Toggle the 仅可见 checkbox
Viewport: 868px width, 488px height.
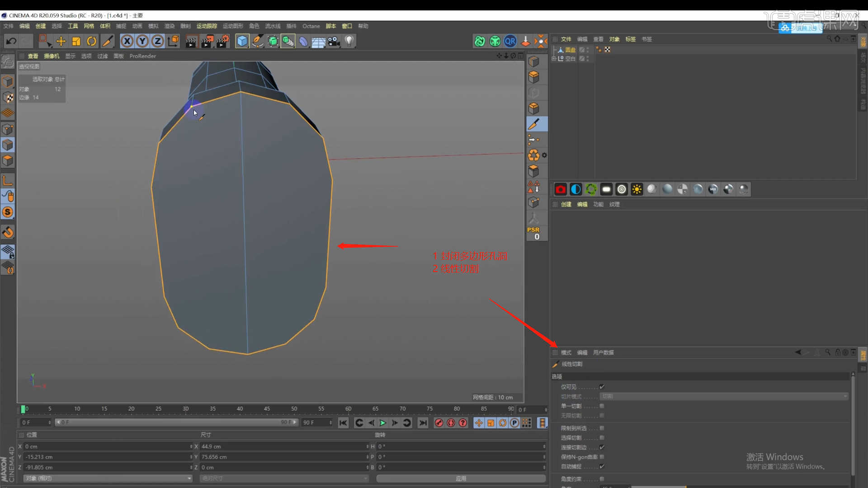[602, 387]
